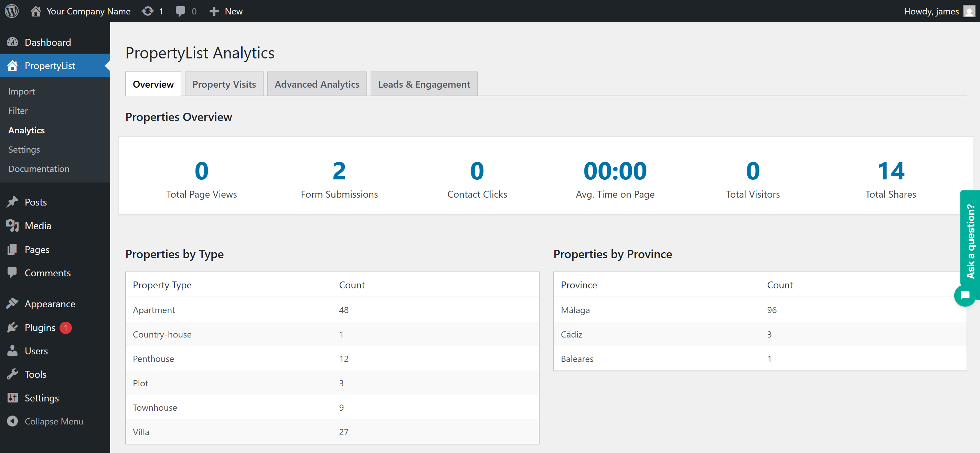Viewport: 980px width, 453px height.
Task: Open the Dashboard via its gauge icon
Action: point(12,42)
